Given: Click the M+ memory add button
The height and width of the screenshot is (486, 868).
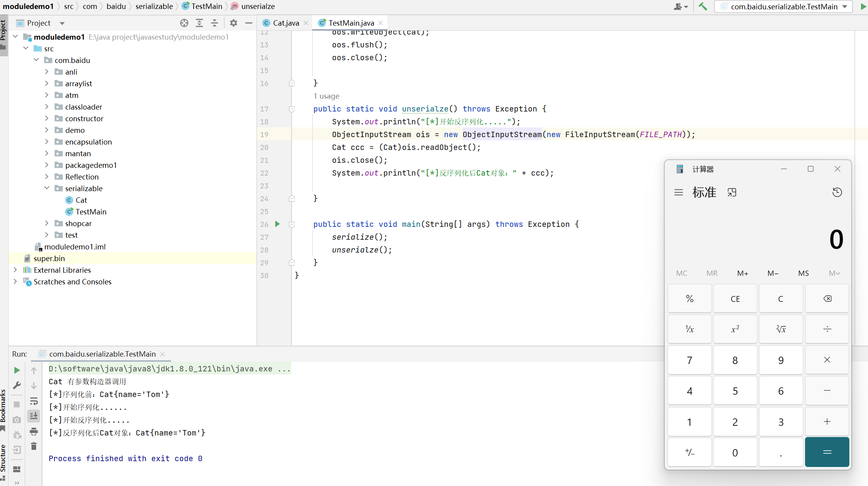Looking at the screenshot, I should (742, 273).
